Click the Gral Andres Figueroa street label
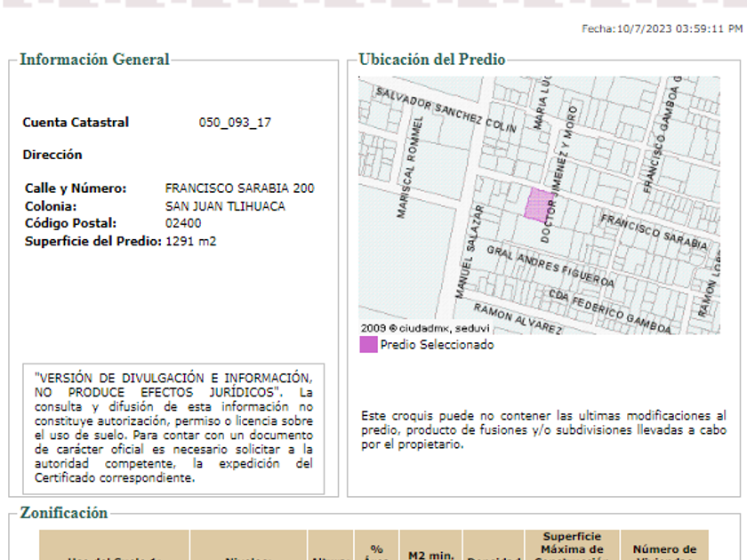This screenshot has width=747, height=560. pyautogui.click(x=550, y=267)
